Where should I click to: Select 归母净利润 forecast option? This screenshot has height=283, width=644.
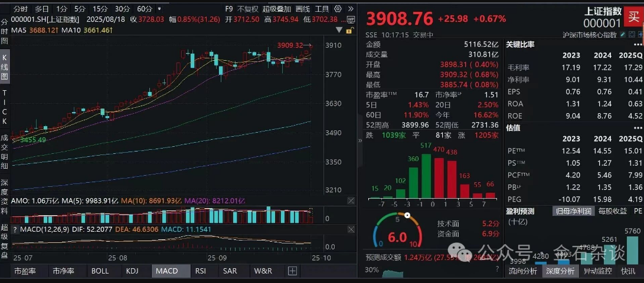[573, 211]
